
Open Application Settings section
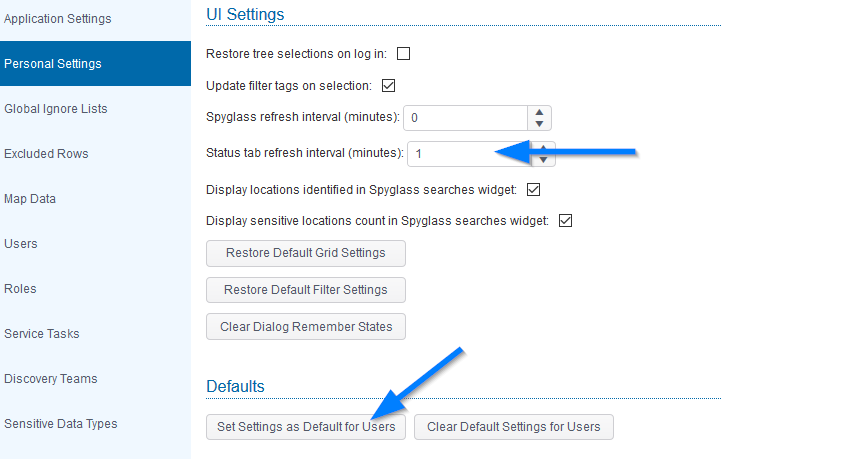click(58, 19)
